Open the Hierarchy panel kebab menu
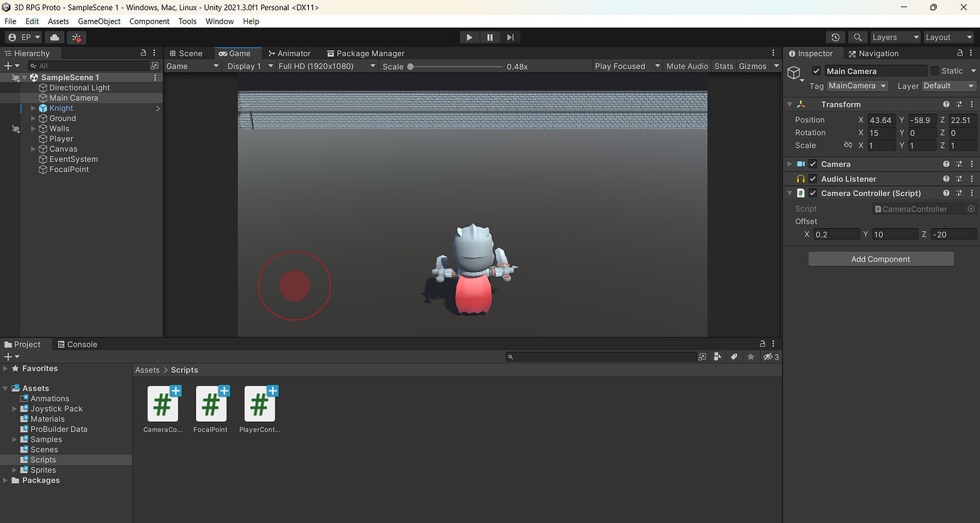Image resolution: width=980 pixels, height=523 pixels. [x=156, y=53]
